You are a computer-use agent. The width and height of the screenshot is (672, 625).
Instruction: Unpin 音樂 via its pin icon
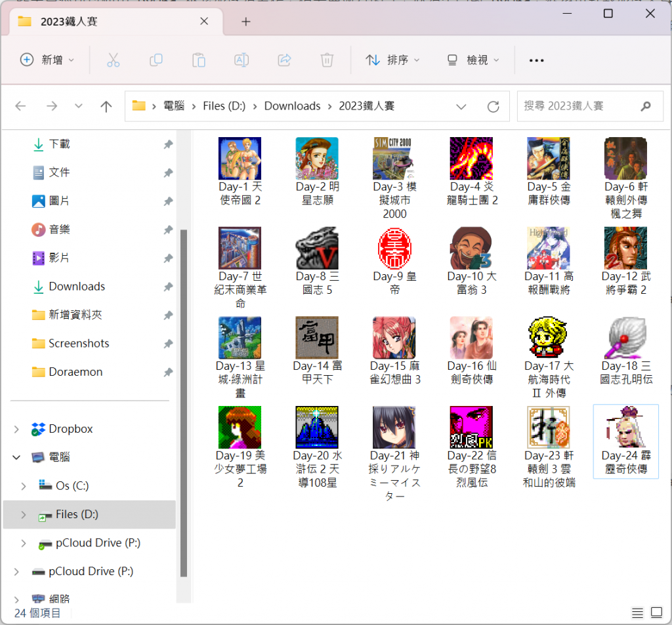pyautogui.click(x=168, y=230)
